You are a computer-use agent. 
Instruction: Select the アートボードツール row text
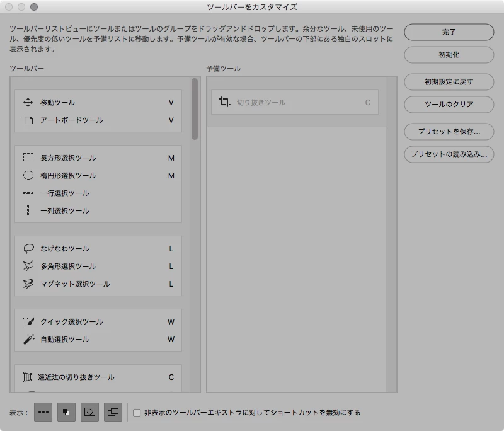[71, 120]
